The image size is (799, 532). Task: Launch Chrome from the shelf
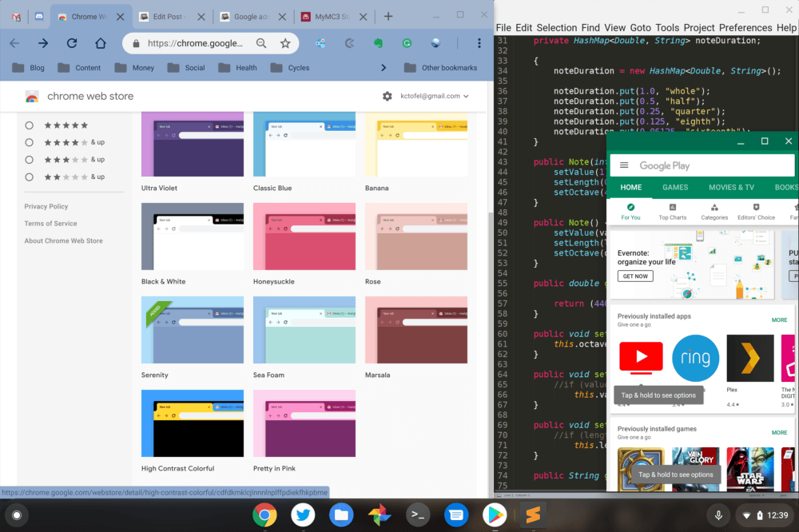264,515
